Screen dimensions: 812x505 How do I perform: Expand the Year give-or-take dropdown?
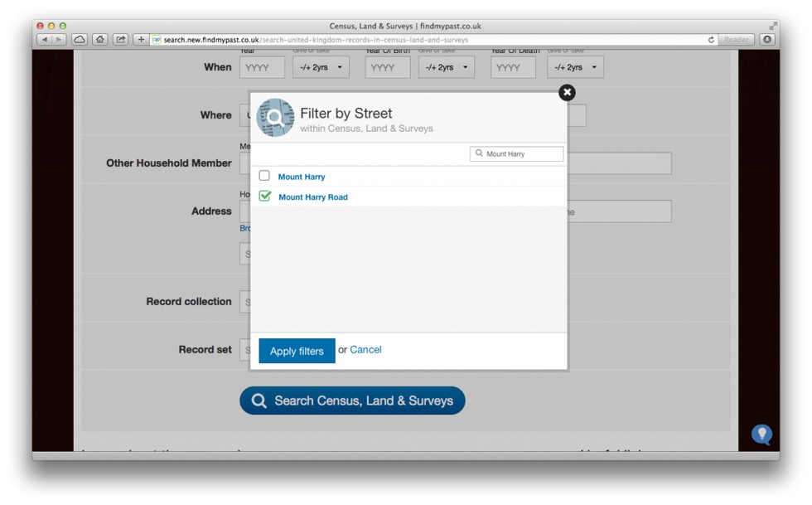click(321, 67)
